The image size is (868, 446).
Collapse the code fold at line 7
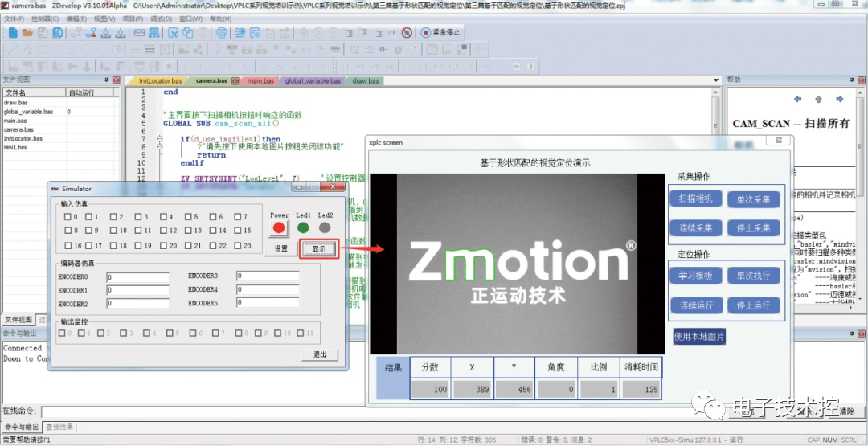click(159, 139)
